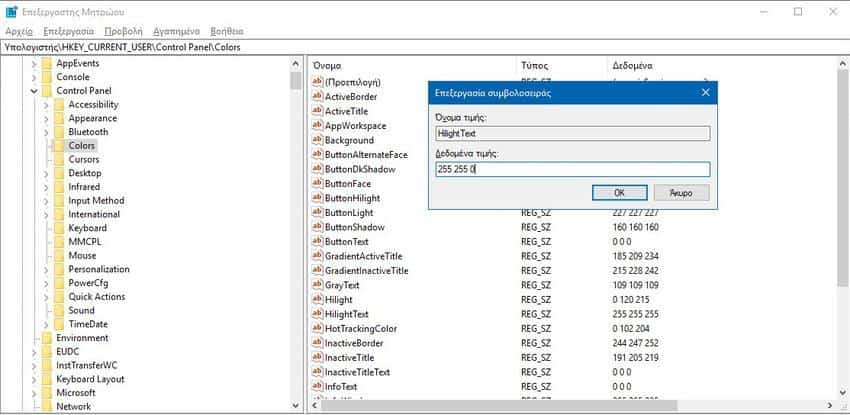
Task: Expand the Microsoft tree node
Action: [x=34, y=393]
